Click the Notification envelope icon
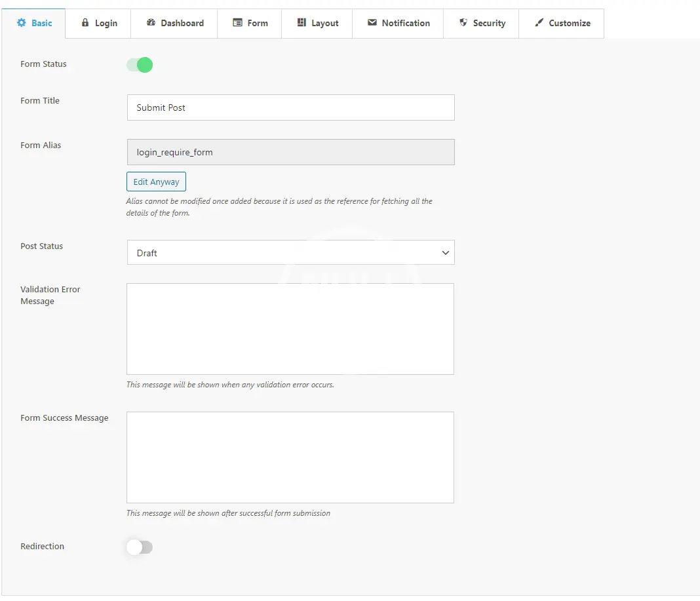700x601 pixels. point(372,23)
